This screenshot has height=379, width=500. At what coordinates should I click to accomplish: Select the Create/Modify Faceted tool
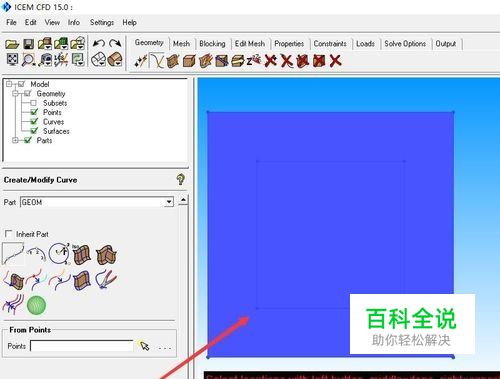click(205, 61)
